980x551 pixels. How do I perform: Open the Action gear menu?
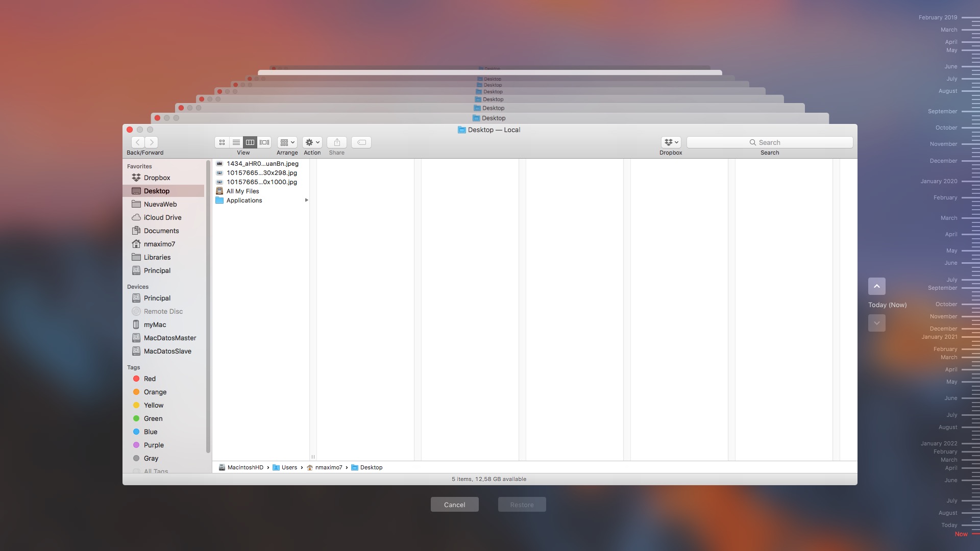(x=312, y=142)
